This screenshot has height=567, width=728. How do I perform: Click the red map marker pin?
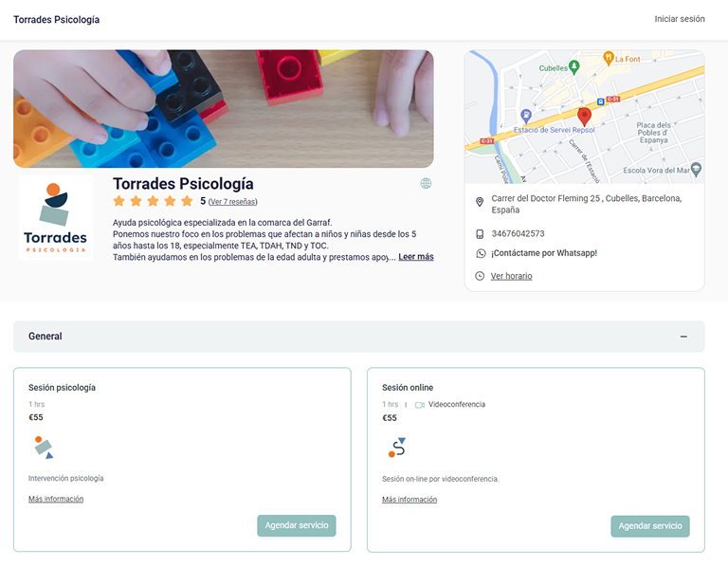[584, 116]
